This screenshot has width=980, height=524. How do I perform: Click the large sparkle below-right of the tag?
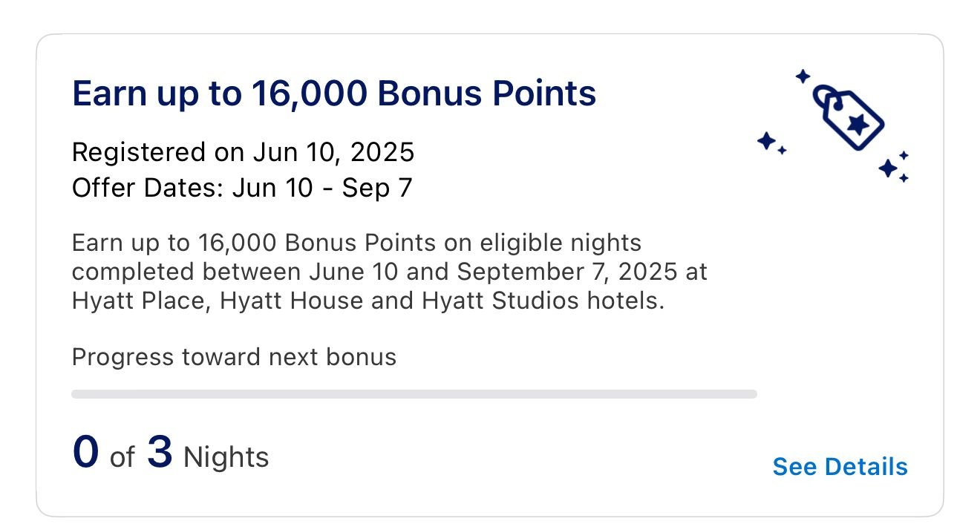[888, 168]
